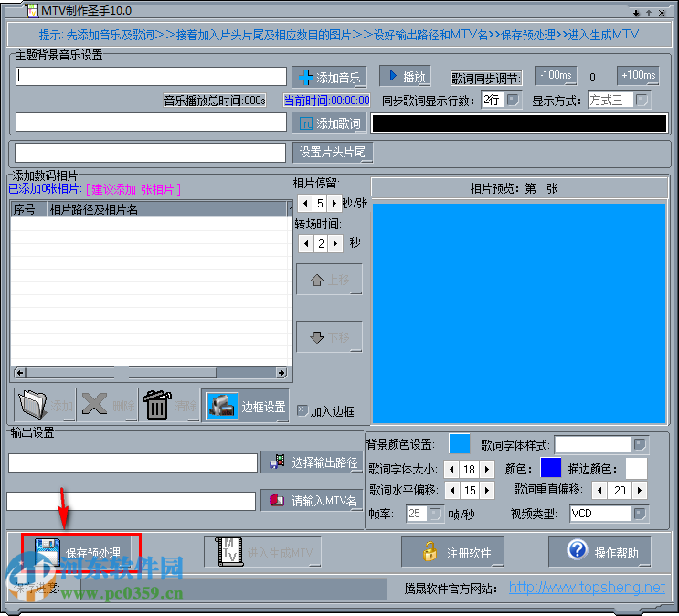The height and width of the screenshot is (616, 679).
Task: Click the 当前时间:00:00:00 label
Action: click(x=326, y=101)
